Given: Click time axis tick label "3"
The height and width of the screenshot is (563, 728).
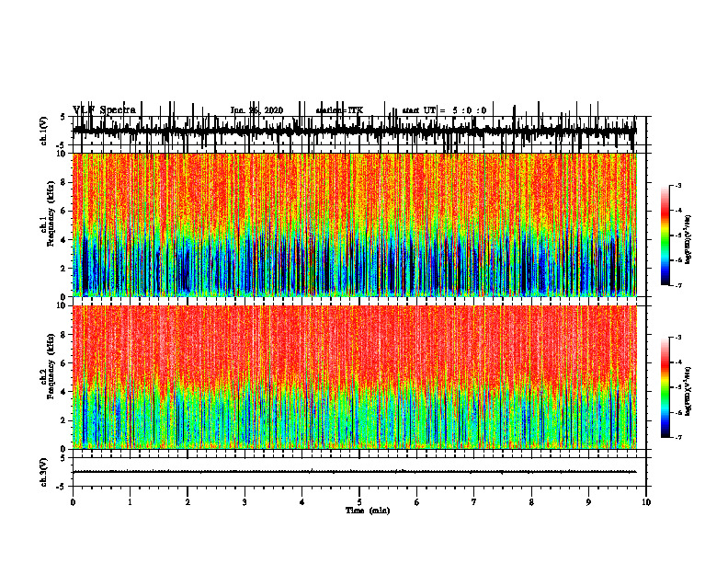Looking at the screenshot, I should tap(245, 502).
